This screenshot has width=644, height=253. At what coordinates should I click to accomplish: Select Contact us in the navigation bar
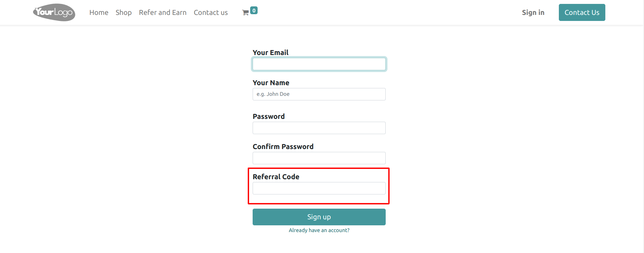(x=211, y=12)
